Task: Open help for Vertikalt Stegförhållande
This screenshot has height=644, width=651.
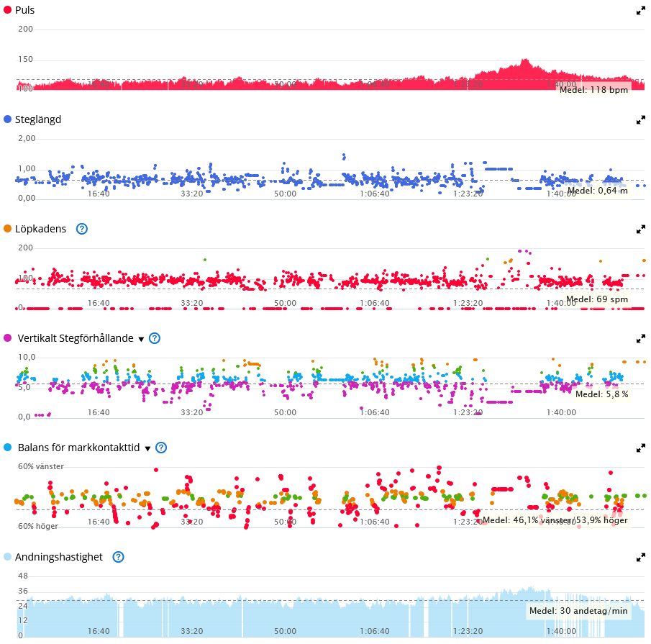Action: click(155, 338)
